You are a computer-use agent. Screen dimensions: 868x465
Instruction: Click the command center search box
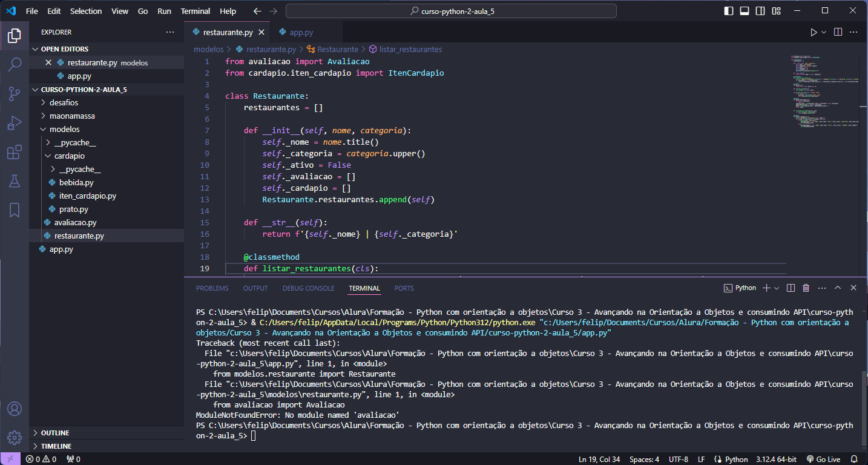coord(451,11)
